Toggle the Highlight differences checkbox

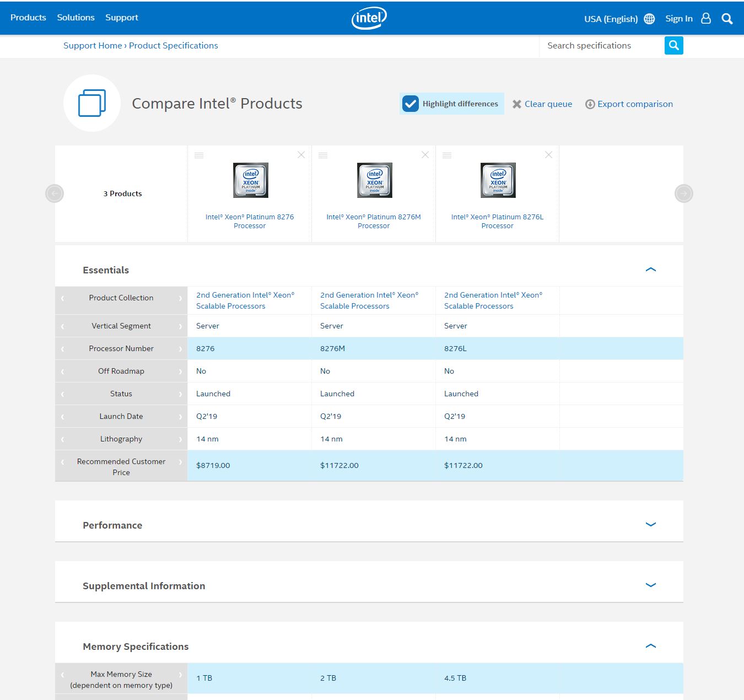coord(411,104)
